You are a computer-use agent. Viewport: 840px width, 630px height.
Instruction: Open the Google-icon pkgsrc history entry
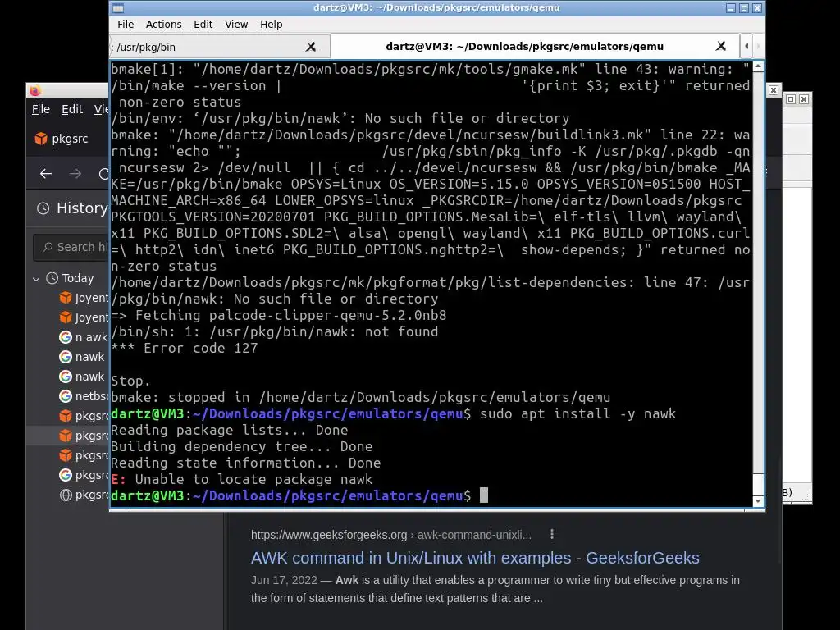[x=84, y=475]
